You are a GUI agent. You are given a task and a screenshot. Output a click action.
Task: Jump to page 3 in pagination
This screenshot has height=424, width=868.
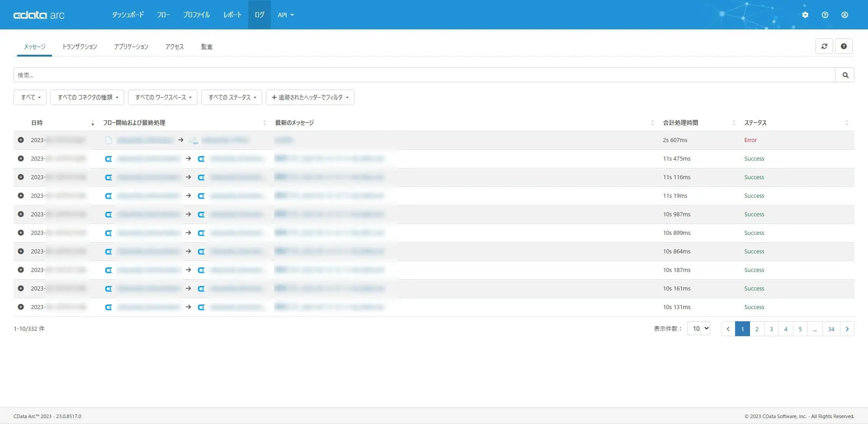click(771, 329)
